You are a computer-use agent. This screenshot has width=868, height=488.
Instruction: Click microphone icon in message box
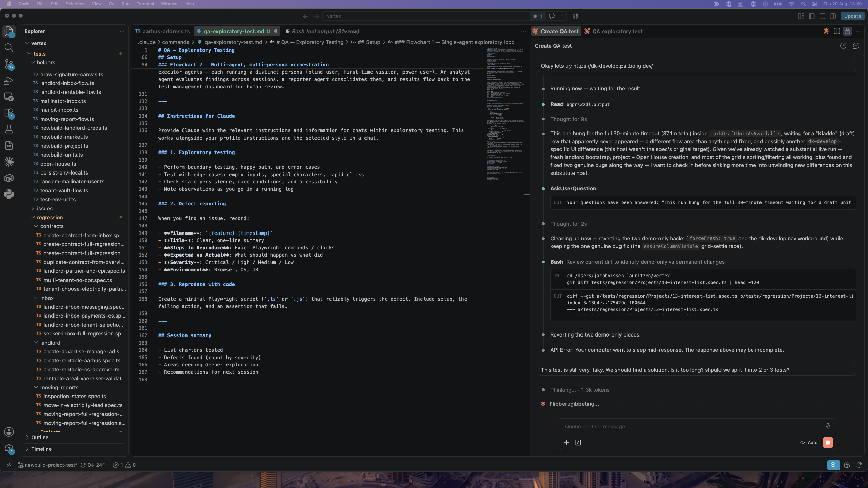tap(828, 426)
